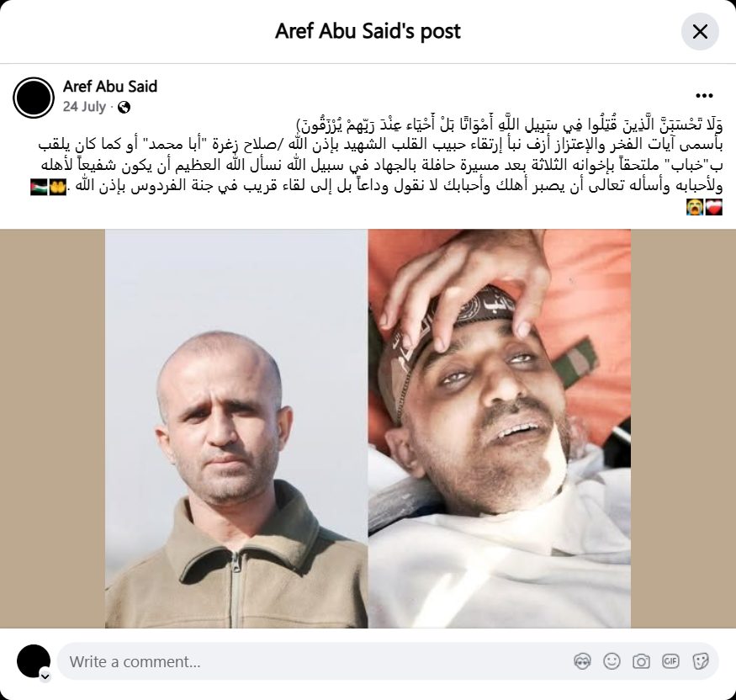
Task: Click the 24 July timestamp link
Action: [x=84, y=107]
